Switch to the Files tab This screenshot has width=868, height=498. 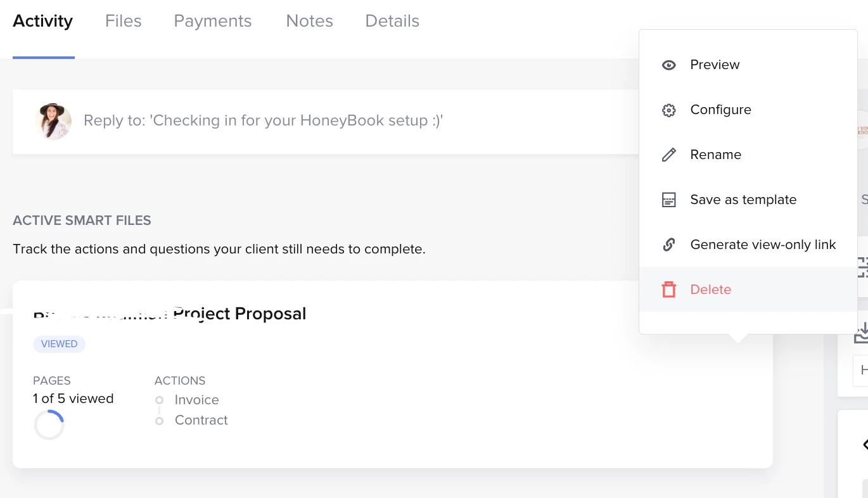click(x=123, y=21)
